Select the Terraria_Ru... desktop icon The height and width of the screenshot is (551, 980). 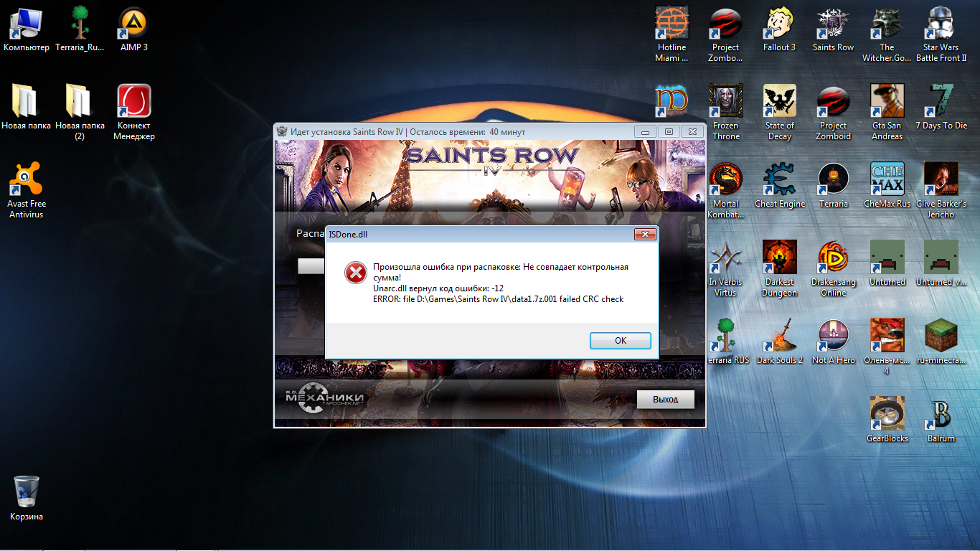click(80, 30)
